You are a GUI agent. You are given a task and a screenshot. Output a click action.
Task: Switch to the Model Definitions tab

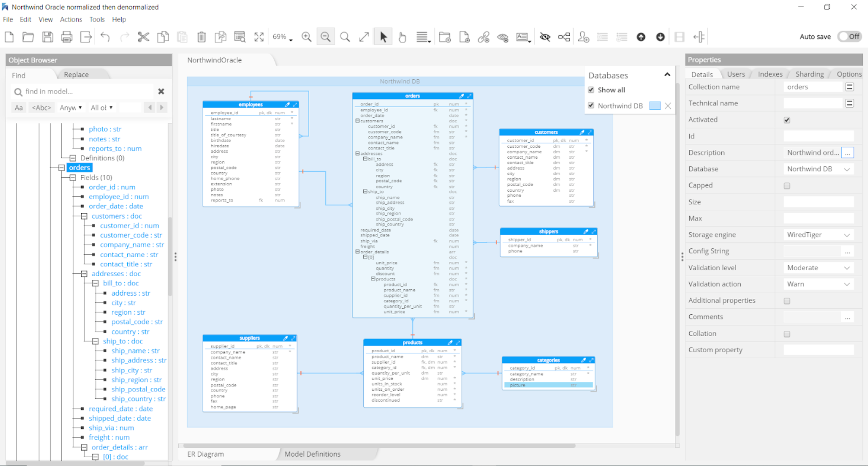pyautogui.click(x=312, y=454)
